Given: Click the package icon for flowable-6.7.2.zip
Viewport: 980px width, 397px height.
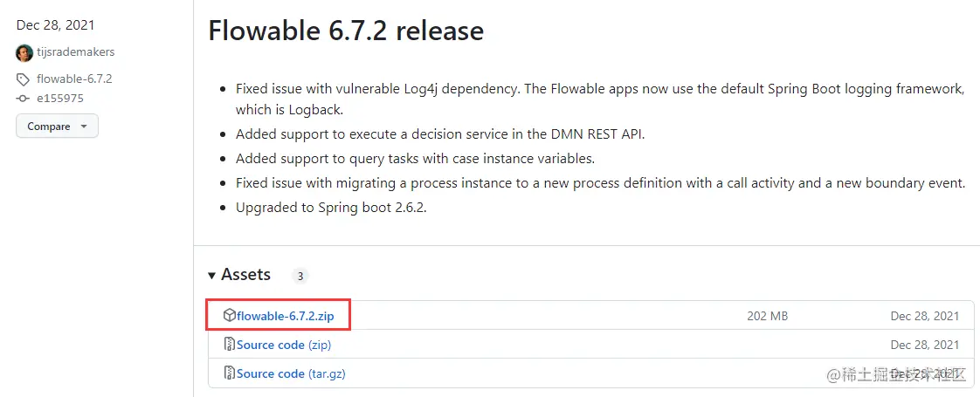Looking at the screenshot, I should click(x=229, y=316).
